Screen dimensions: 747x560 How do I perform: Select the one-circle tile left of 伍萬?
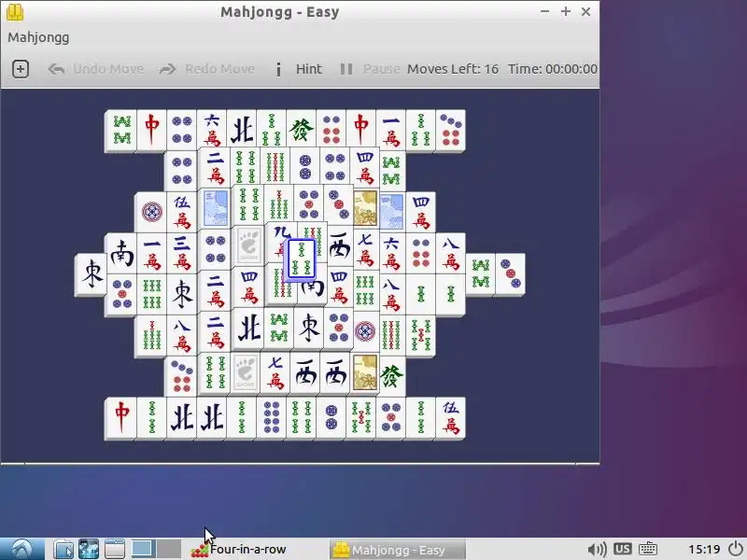point(152,213)
